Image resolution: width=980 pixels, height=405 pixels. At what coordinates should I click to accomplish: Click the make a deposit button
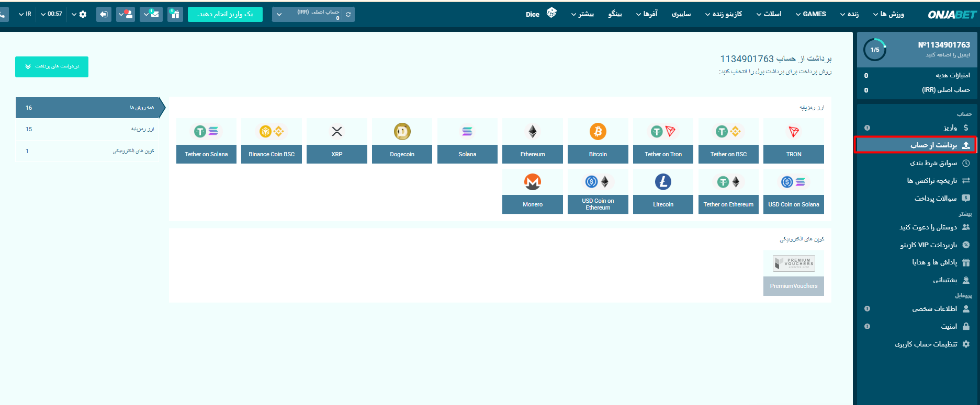coord(225,14)
